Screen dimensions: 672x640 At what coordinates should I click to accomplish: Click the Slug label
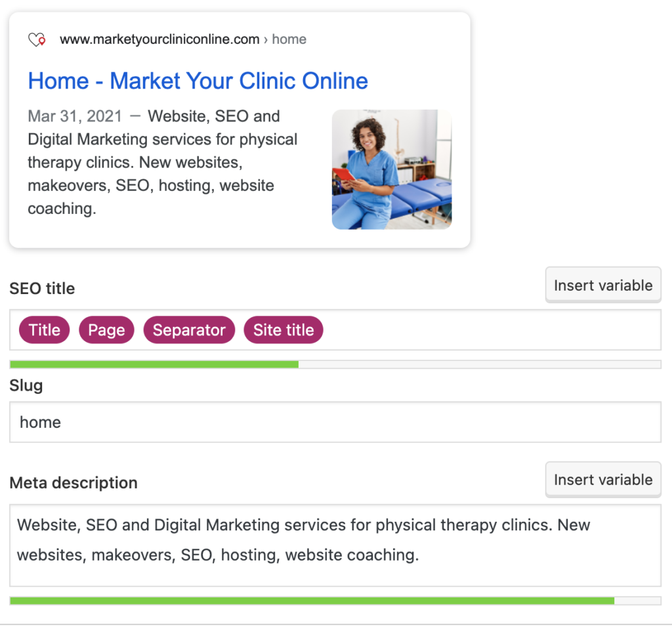point(26,385)
